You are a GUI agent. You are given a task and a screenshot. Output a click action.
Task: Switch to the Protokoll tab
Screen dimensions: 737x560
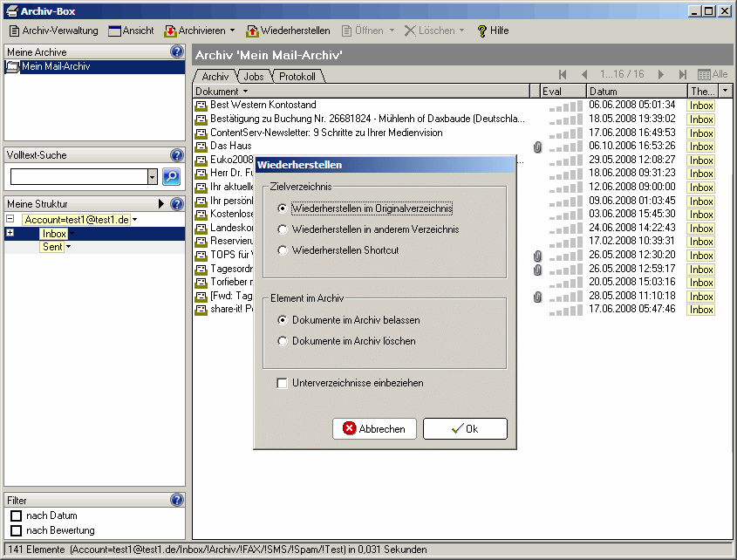(x=297, y=77)
